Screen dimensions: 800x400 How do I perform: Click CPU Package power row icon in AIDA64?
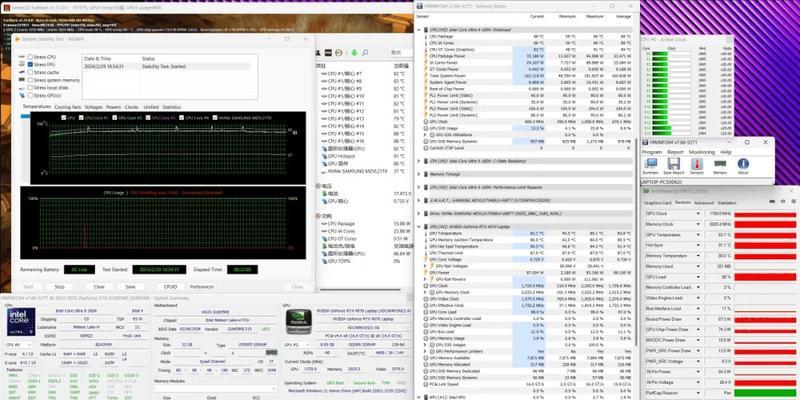324,223
